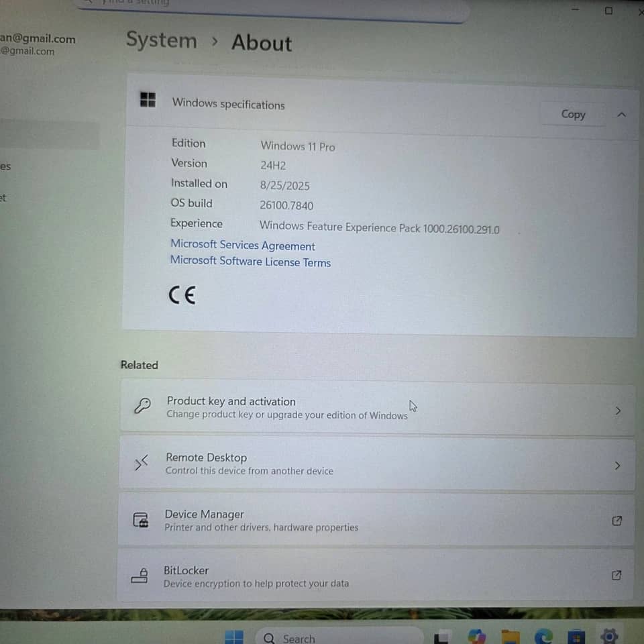Open Product key and activation
Screen dimensions: 644x644
[x=378, y=407]
